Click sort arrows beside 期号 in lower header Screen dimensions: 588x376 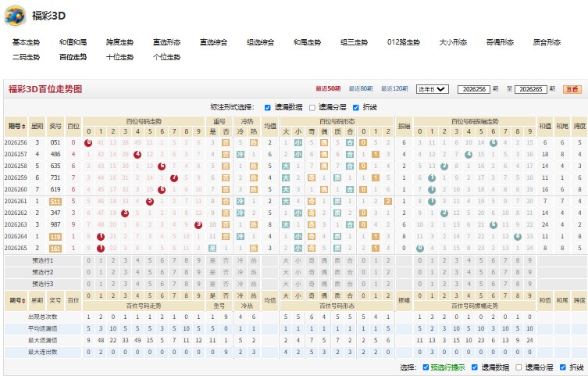(x=24, y=301)
